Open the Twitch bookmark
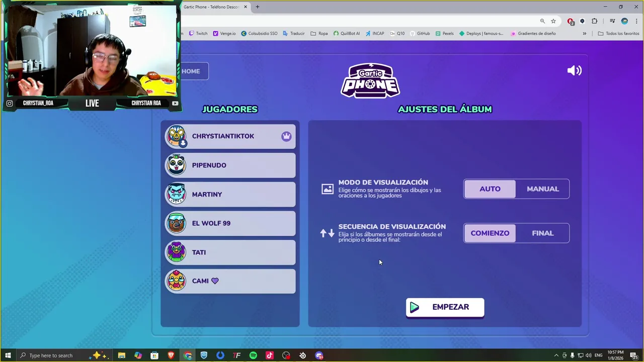The height and width of the screenshot is (362, 644). click(198, 34)
